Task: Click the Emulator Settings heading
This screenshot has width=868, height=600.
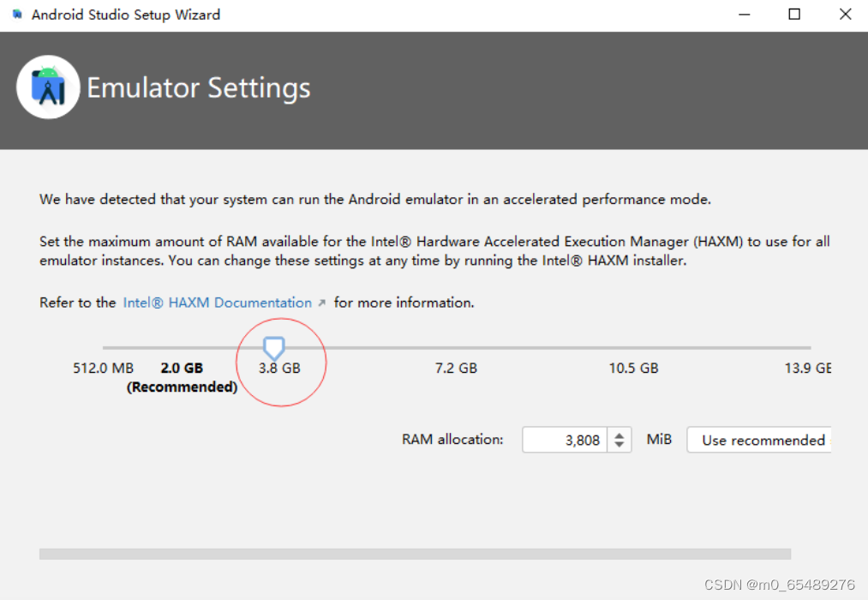Action: point(199,88)
